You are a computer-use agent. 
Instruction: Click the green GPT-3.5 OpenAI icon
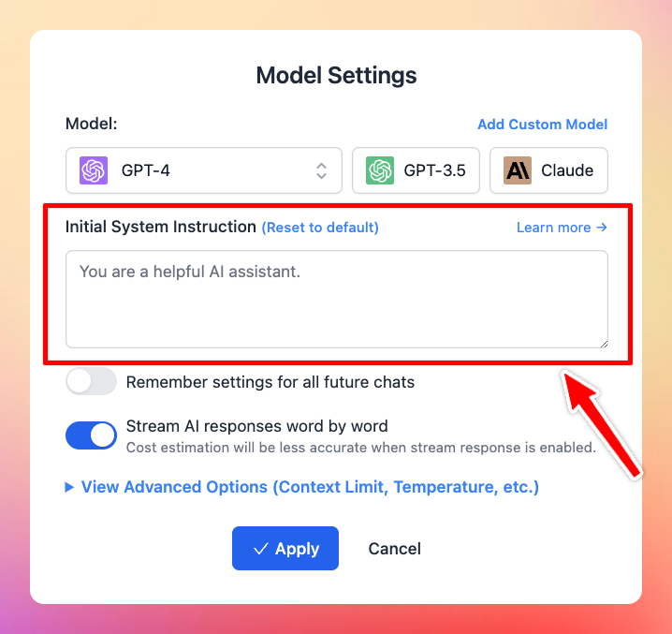click(x=380, y=170)
